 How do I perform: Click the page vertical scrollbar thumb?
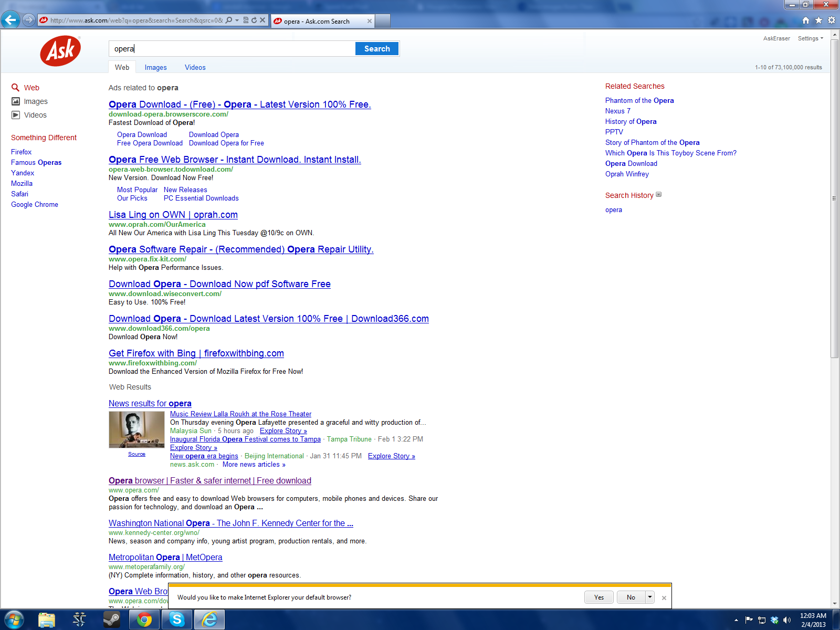tap(835, 198)
